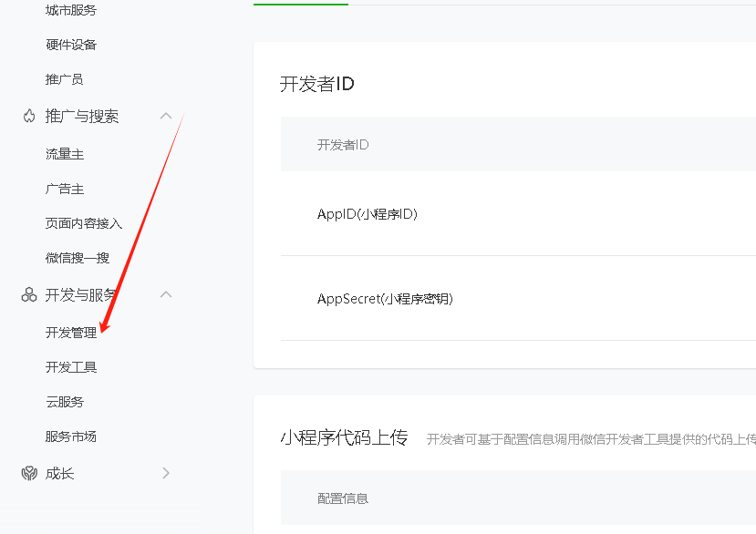Click the 成长 section label
This screenshot has width=756, height=534.
pos(60,473)
